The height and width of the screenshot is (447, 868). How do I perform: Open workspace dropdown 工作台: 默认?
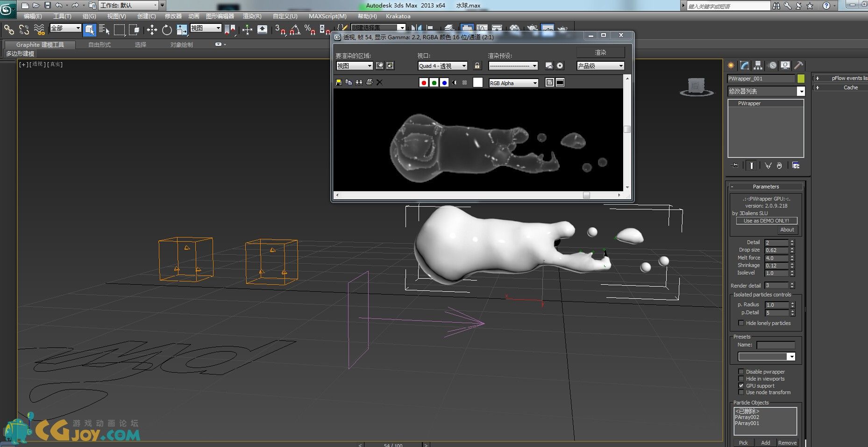coord(128,5)
